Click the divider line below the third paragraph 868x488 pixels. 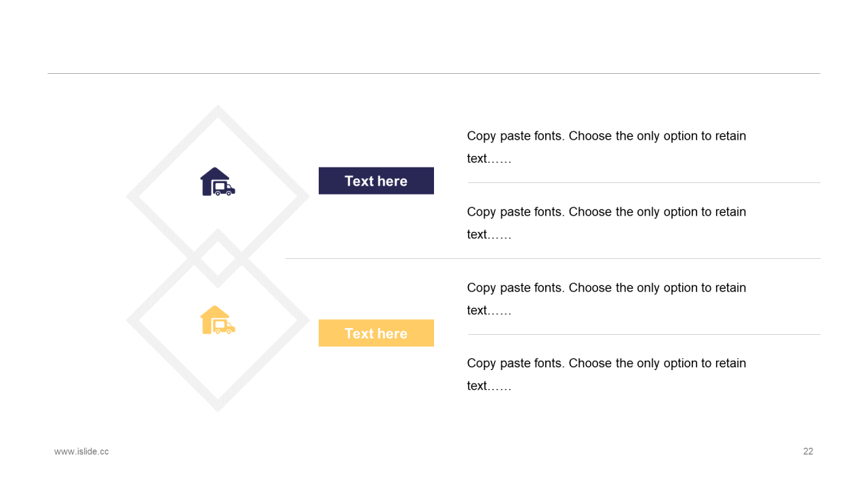644,335
